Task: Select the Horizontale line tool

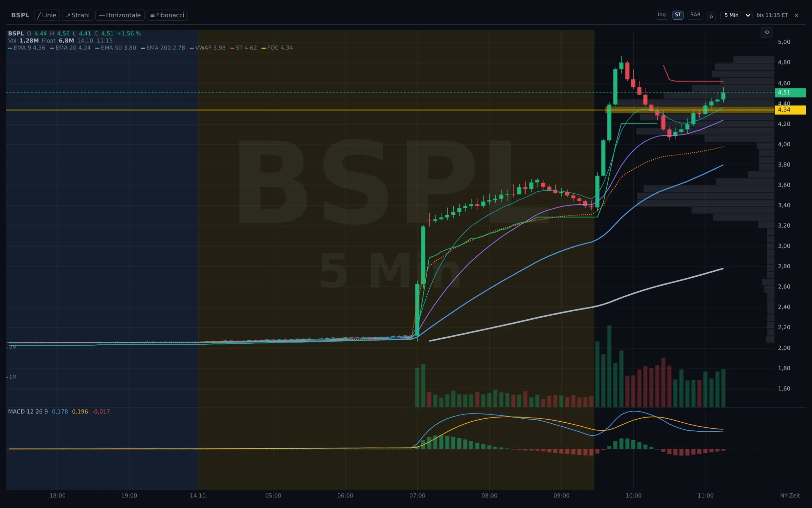Action: 120,15
